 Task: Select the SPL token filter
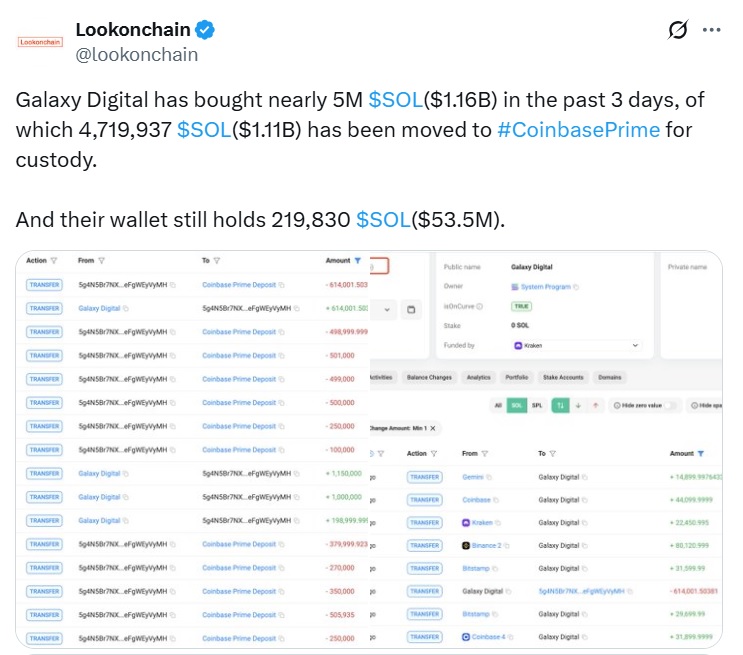pyautogui.click(x=537, y=406)
